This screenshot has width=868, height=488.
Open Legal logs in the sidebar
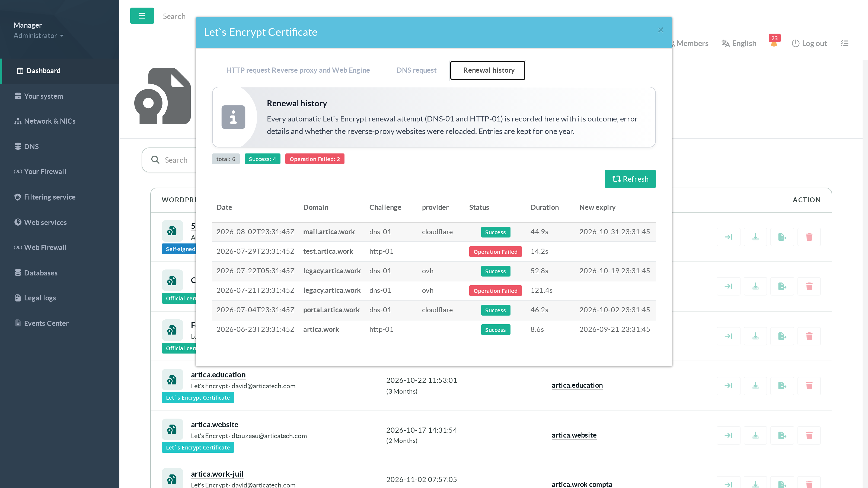[x=60, y=298]
